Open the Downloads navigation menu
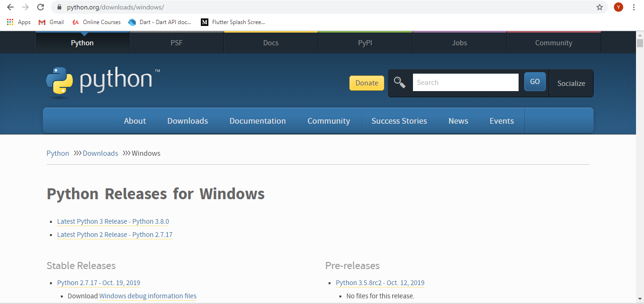Image resolution: width=644 pixels, height=304 pixels. 187,120
